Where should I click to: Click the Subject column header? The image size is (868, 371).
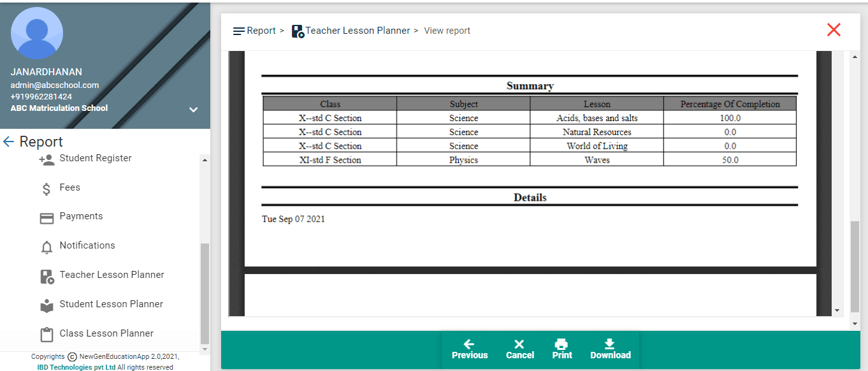click(463, 104)
